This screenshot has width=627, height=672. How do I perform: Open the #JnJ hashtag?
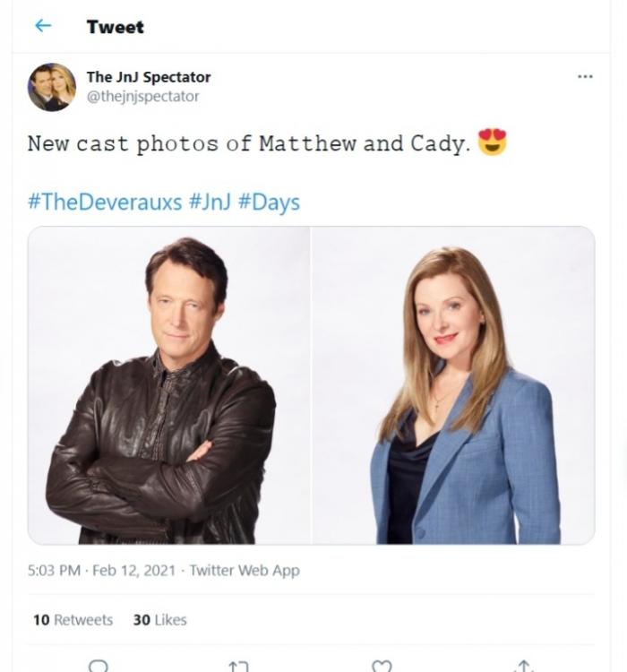pos(210,202)
